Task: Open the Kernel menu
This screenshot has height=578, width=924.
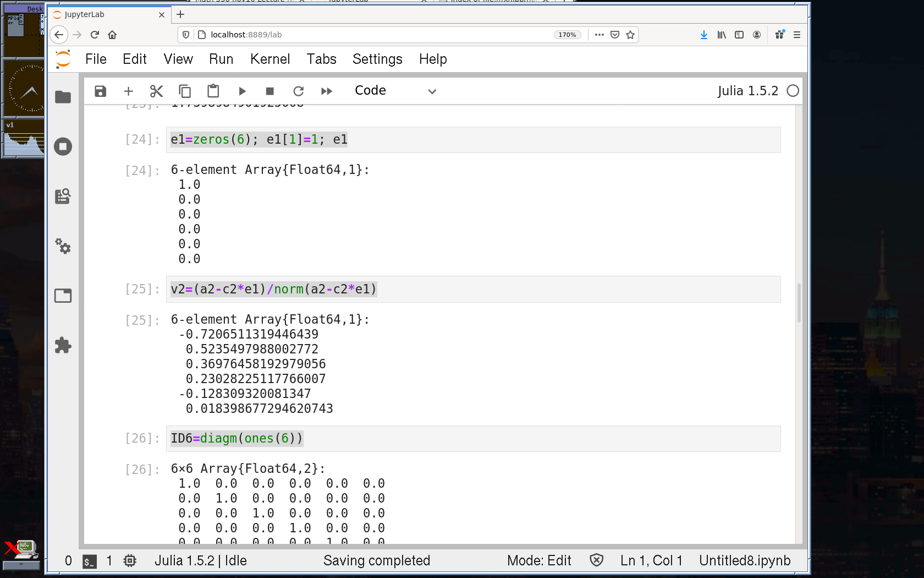Action: (269, 59)
